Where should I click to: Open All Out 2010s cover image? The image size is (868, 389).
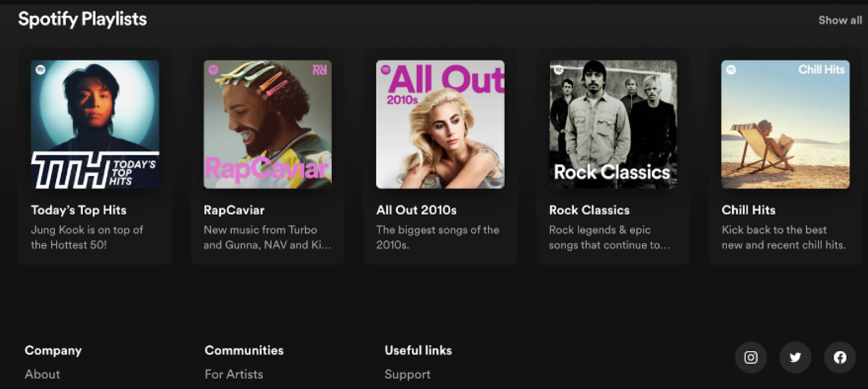tap(440, 124)
